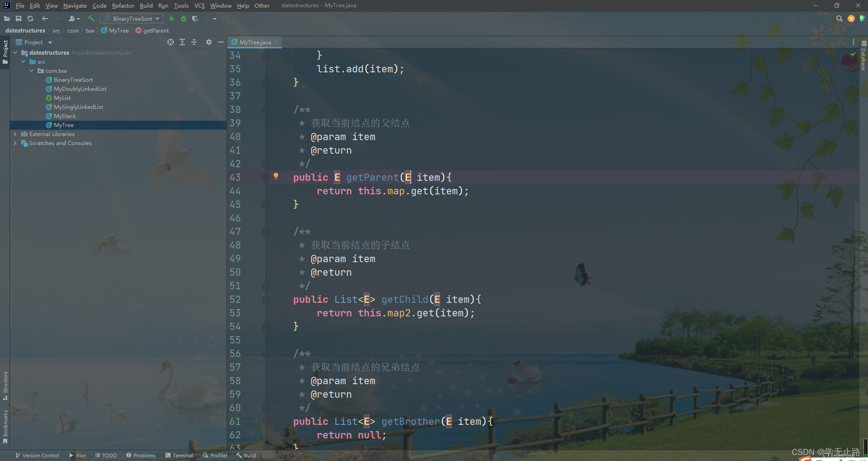Collapse the src folder node
The height and width of the screenshot is (461, 868).
(24, 62)
